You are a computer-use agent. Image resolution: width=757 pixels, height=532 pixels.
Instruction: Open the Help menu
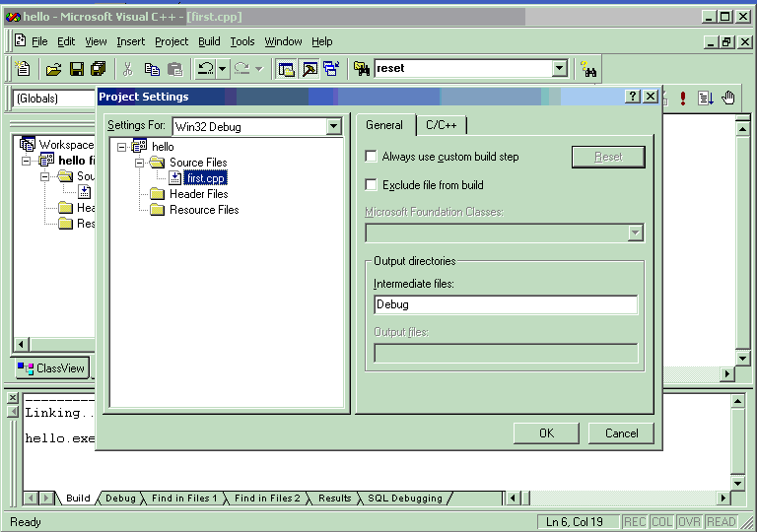322,41
